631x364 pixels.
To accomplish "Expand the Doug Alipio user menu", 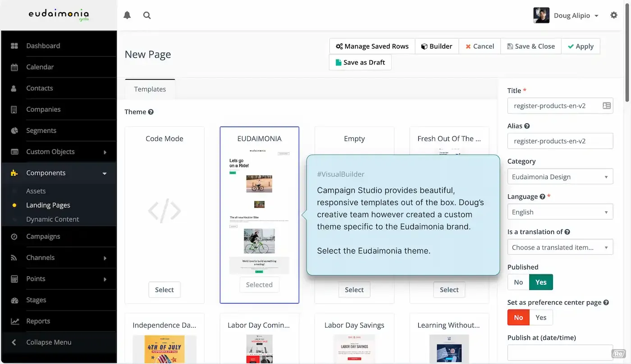I will click(x=566, y=15).
